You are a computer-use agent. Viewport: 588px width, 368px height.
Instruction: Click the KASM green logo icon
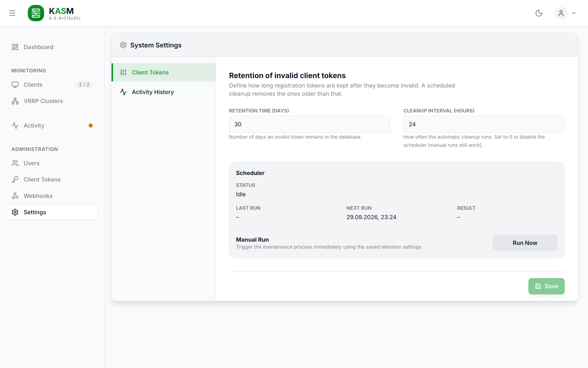36,13
